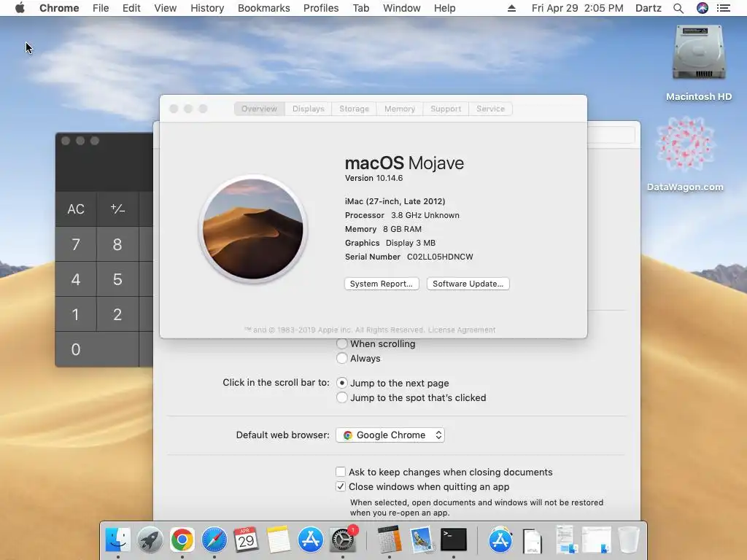Open Spotlight search magnifier in menu bar

(678, 8)
